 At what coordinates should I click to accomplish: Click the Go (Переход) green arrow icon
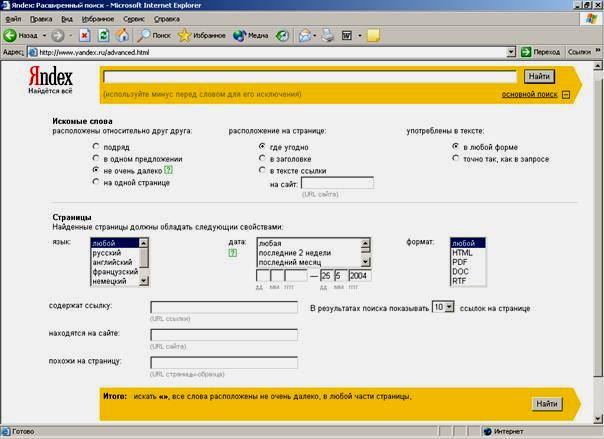point(526,52)
